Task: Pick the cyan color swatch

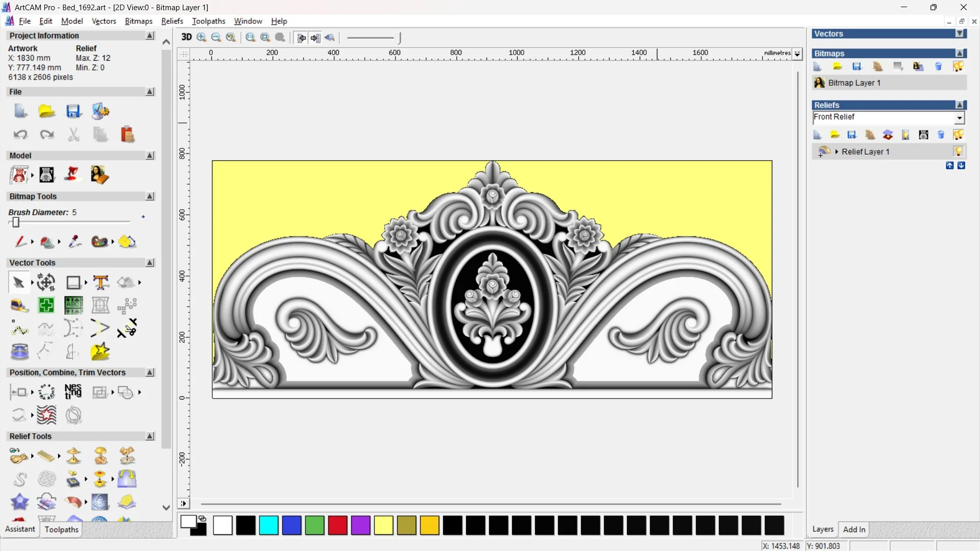Action: 268,525
